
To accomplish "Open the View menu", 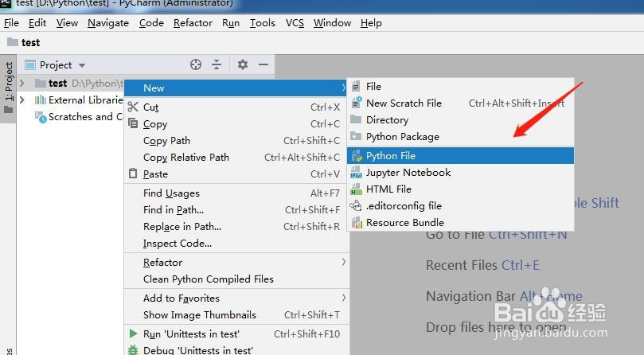I will [x=67, y=22].
